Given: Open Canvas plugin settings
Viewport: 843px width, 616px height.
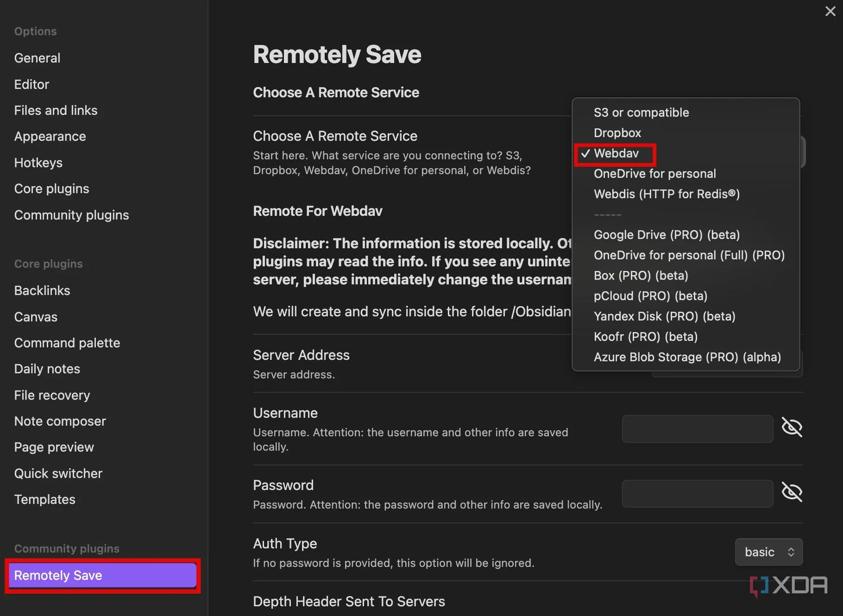Looking at the screenshot, I should click(x=36, y=317).
